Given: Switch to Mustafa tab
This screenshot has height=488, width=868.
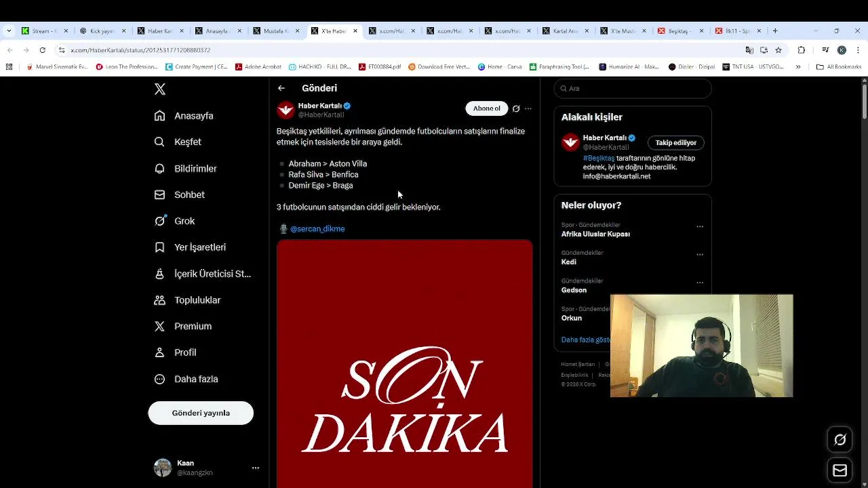Looking at the screenshot, I should point(276,30).
